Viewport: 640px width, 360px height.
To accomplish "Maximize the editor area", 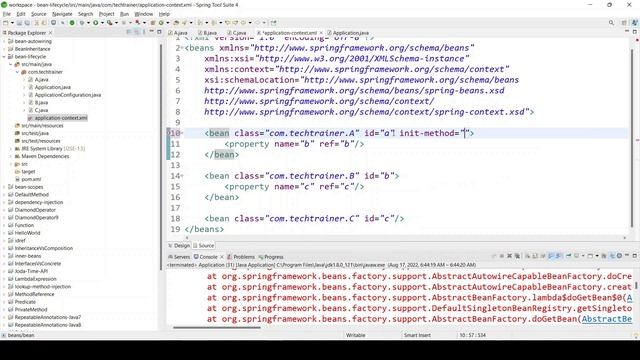I will (635, 32).
